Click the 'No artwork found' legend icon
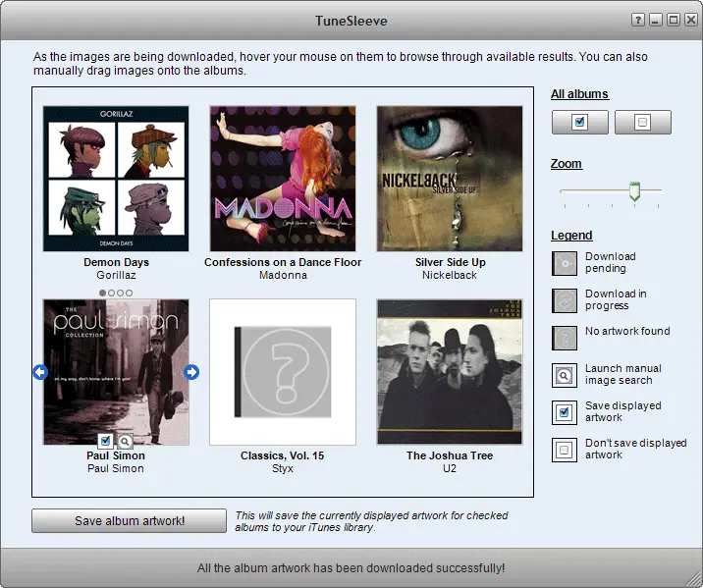Image resolution: width=703 pixels, height=588 pixels. click(565, 338)
